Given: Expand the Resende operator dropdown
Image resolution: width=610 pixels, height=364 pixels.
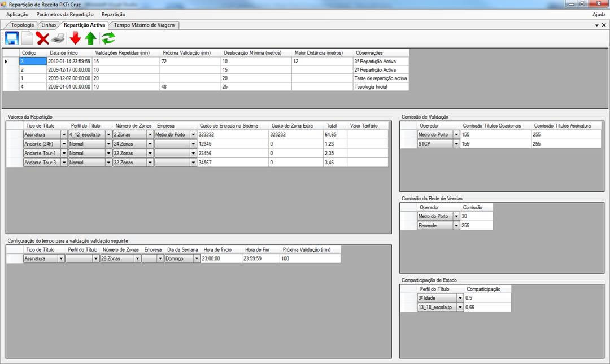Looking at the screenshot, I should [x=456, y=226].
